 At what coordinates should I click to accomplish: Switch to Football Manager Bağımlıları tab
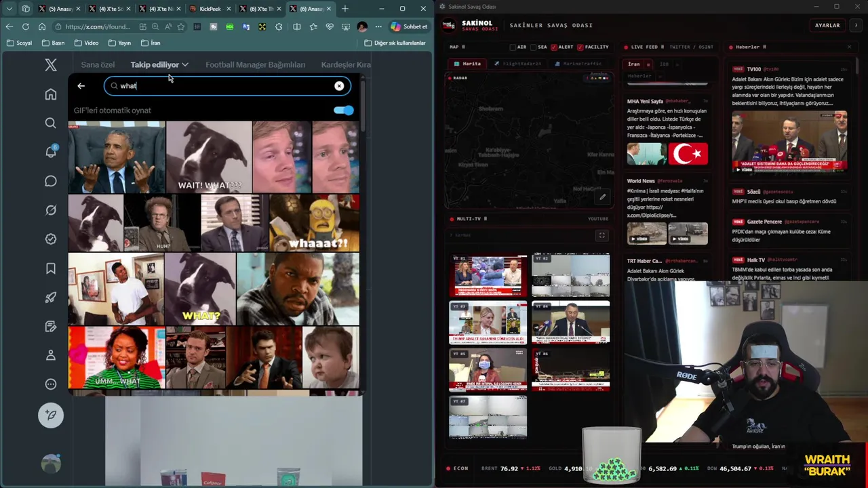click(255, 64)
